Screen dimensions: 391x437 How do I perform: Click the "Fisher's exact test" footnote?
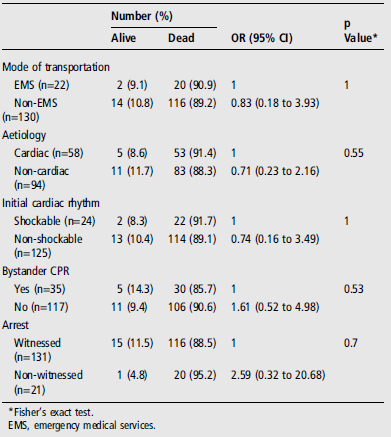coord(51,412)
